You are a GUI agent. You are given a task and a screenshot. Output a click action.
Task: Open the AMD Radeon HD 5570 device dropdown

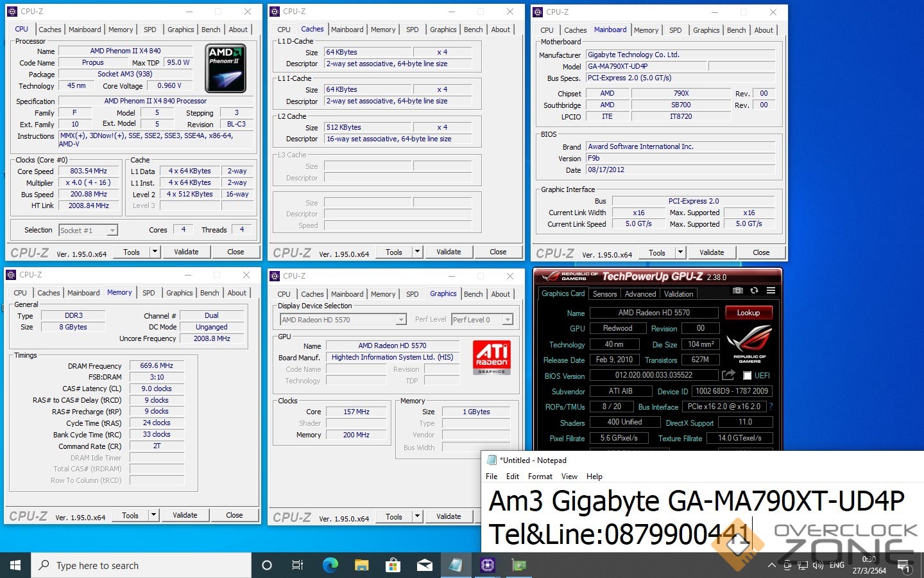(x=401, y=320)
